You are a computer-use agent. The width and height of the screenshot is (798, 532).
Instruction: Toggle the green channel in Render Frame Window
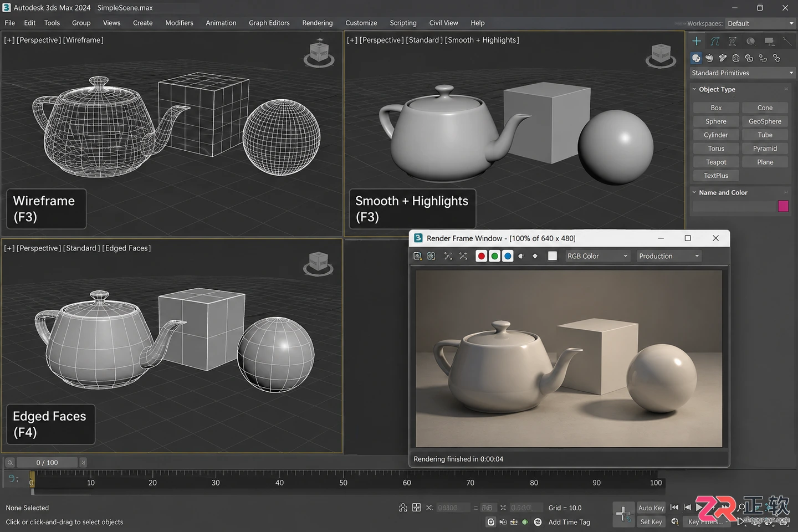tap(494, 256)
